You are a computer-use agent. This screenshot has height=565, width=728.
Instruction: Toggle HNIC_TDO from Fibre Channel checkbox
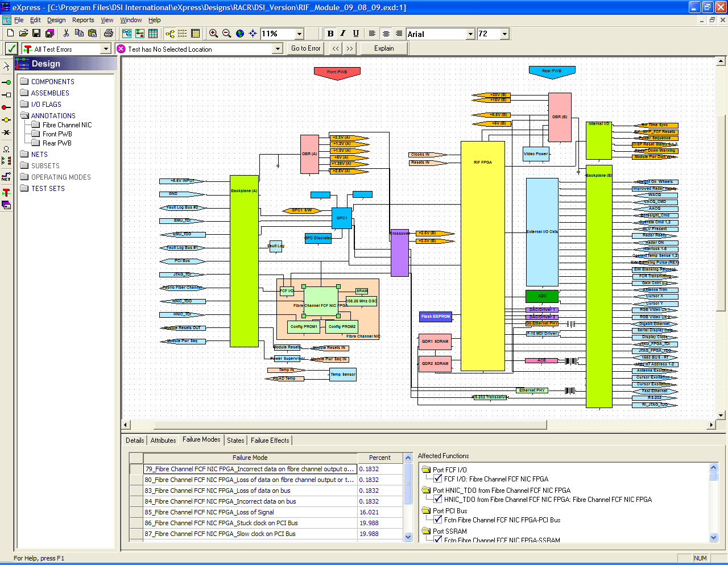pyautogui.click(x=438, y=499)
